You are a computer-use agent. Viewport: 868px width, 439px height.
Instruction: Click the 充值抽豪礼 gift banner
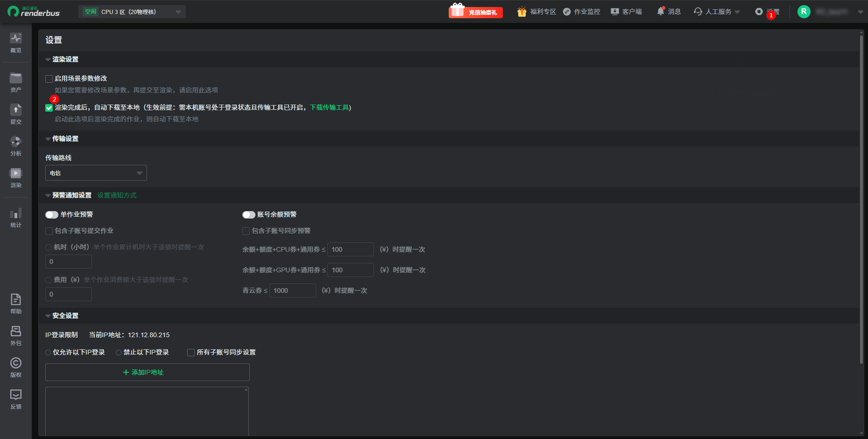[x=476, y=11]
